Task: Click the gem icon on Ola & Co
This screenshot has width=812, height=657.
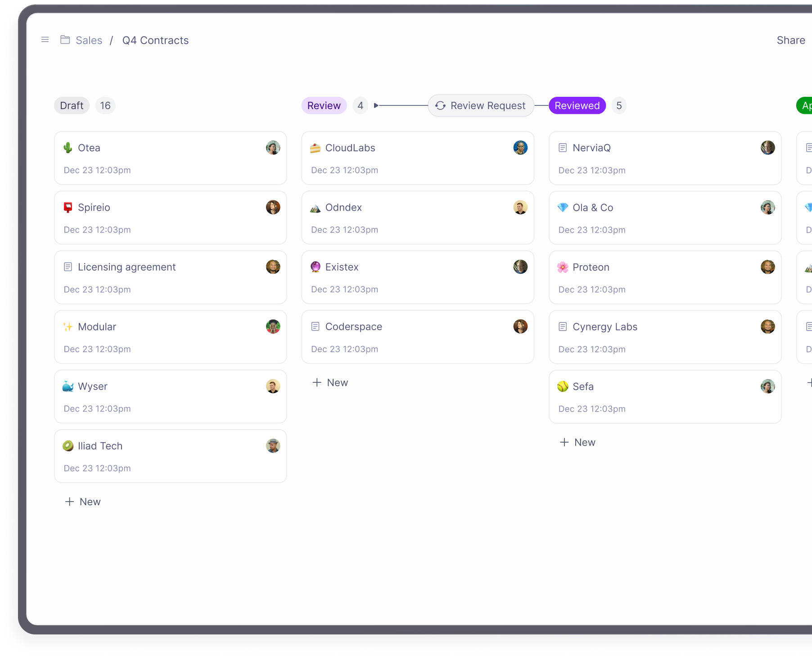Action: pos(563,208)
